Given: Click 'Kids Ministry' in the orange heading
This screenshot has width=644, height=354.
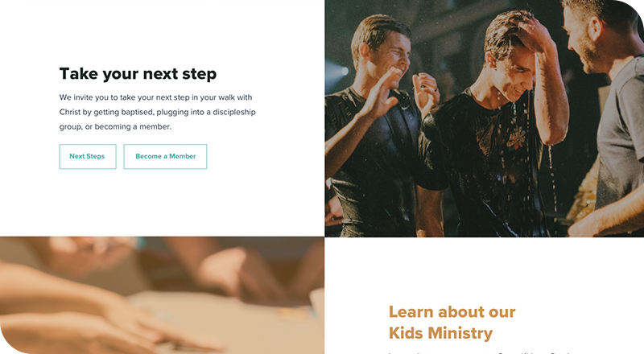Looking at the screenshot, I should (440, 333).
